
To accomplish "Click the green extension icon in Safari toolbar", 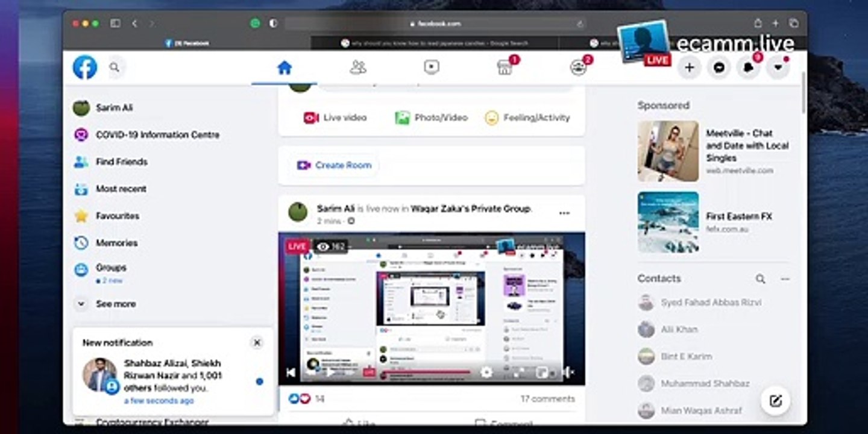I will pos(255,24).
